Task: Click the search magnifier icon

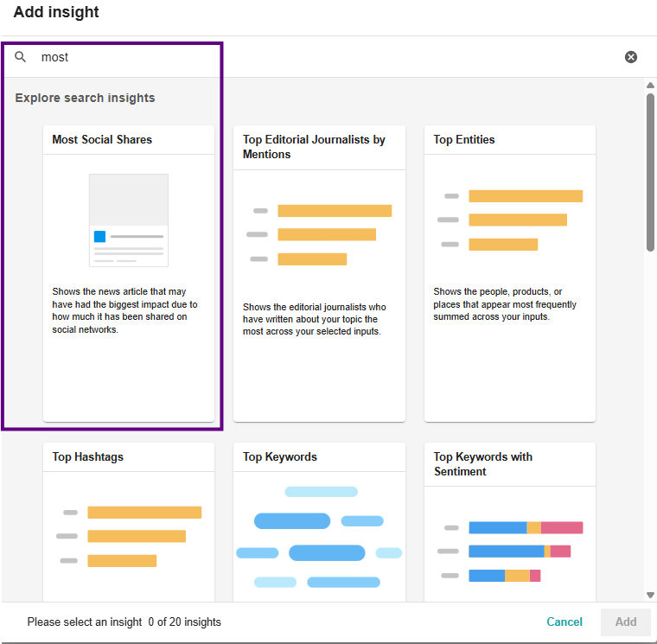Action: point(21,57)
